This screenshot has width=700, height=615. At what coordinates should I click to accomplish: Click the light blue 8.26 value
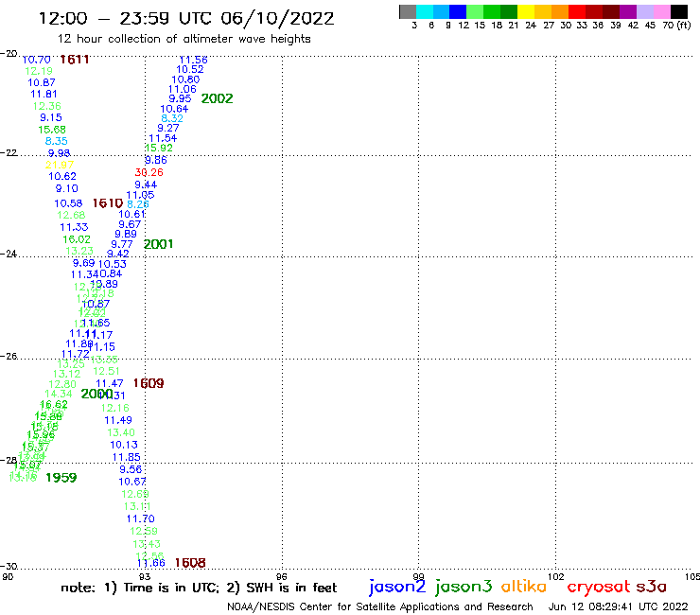click(x=138, y=204)
